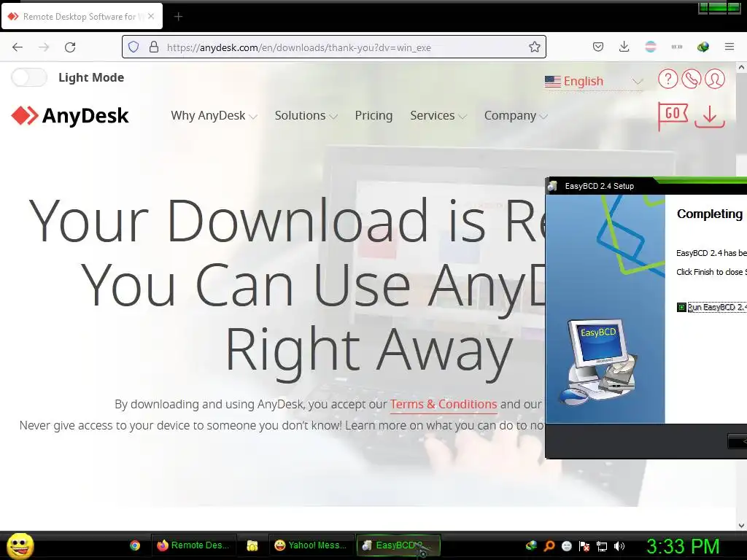Click the striped round extension icon
This screenshot has width=747, height=560.
(x=650, y=47)
